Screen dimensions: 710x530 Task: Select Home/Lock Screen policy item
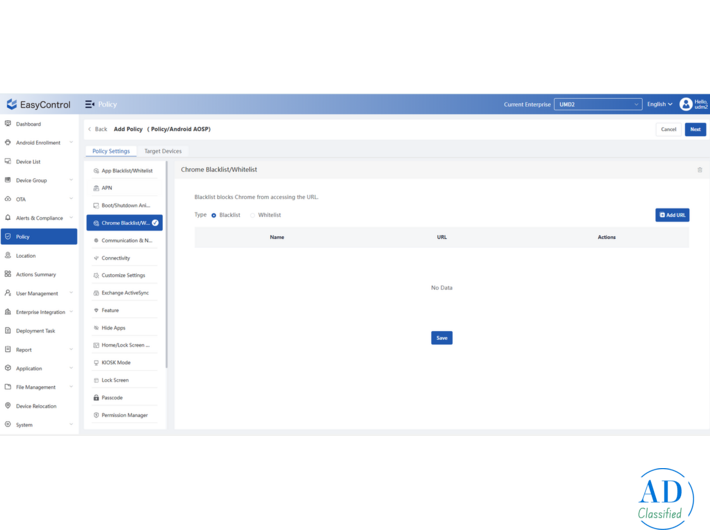pos(124,345)
